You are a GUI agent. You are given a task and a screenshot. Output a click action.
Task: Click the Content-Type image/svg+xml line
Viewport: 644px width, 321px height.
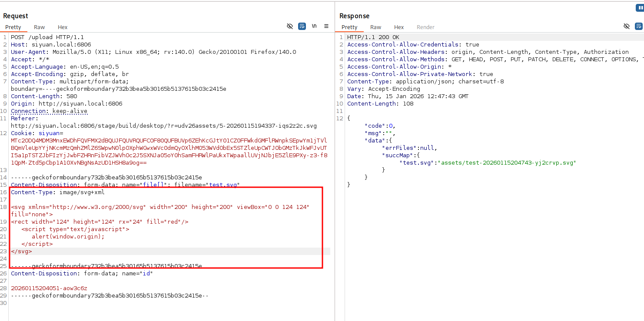tap(57, 192)
